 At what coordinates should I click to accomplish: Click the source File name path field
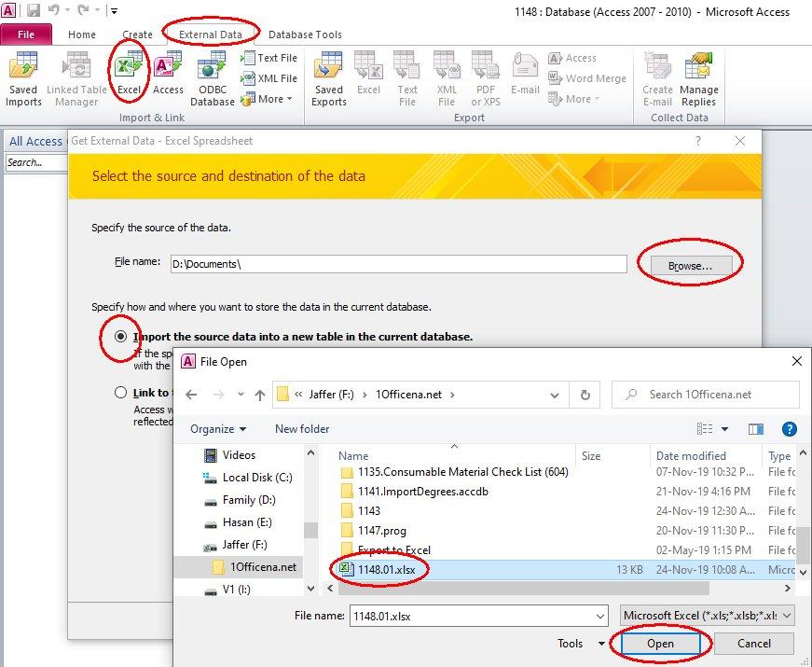[399, 264]
